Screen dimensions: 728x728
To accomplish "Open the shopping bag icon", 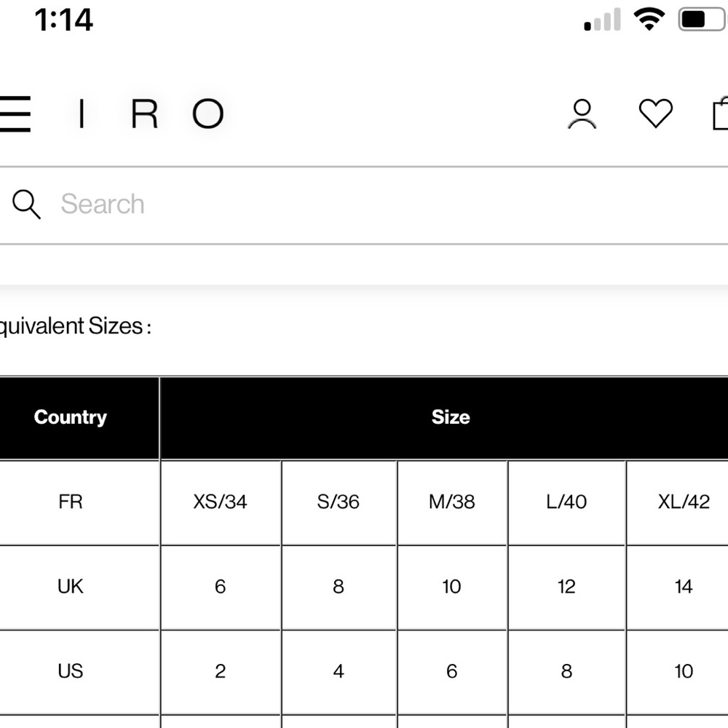I will pyautogui.click(x=721, y=113).
